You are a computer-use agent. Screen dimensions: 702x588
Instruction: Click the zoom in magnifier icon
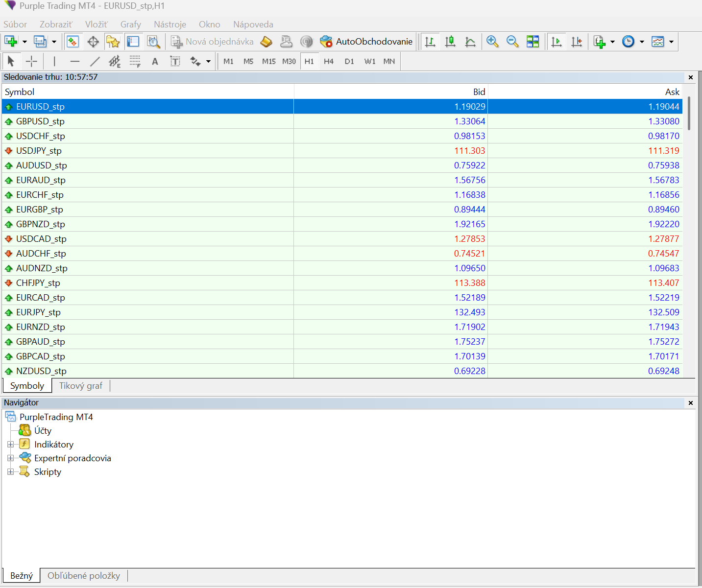pos(492,42)
